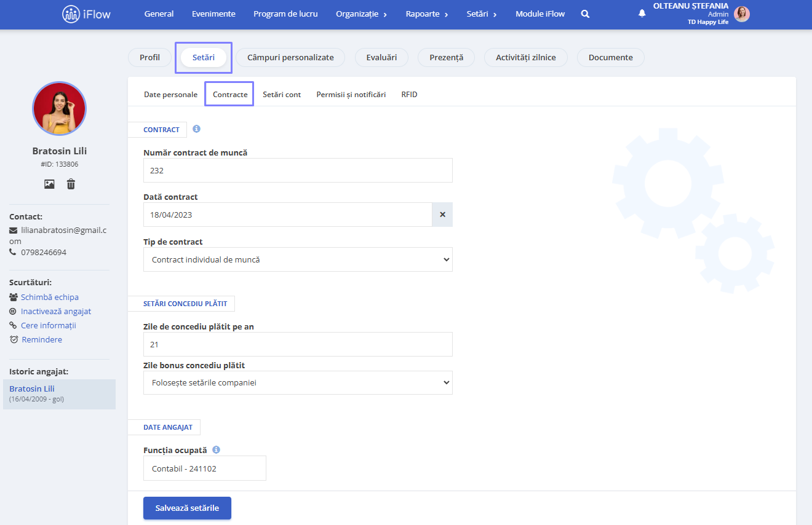Click admin user avatar in header

click(742, 14)
